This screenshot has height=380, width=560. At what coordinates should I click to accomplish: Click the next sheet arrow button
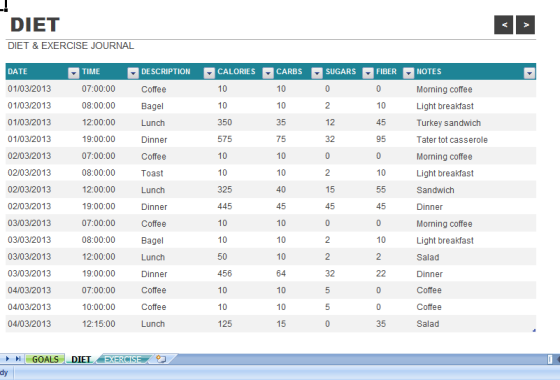pos(525,25)
